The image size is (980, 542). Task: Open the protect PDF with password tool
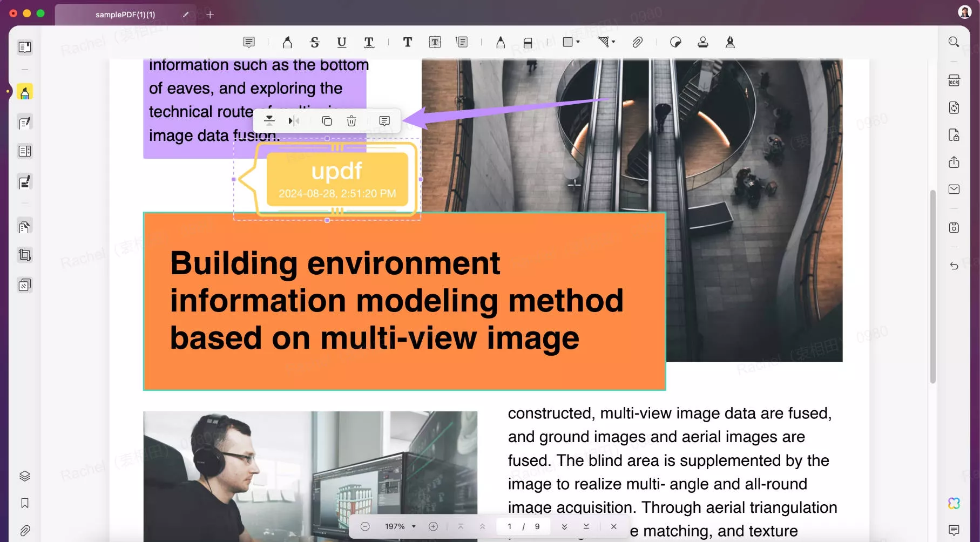pyautogui.click(x=954, y=135)
